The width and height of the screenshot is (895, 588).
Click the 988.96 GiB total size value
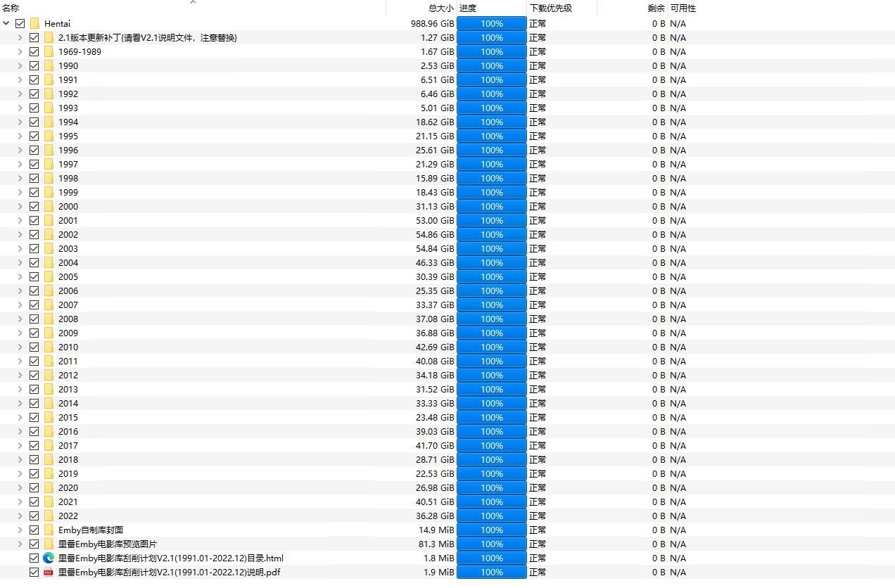(433, 23)
